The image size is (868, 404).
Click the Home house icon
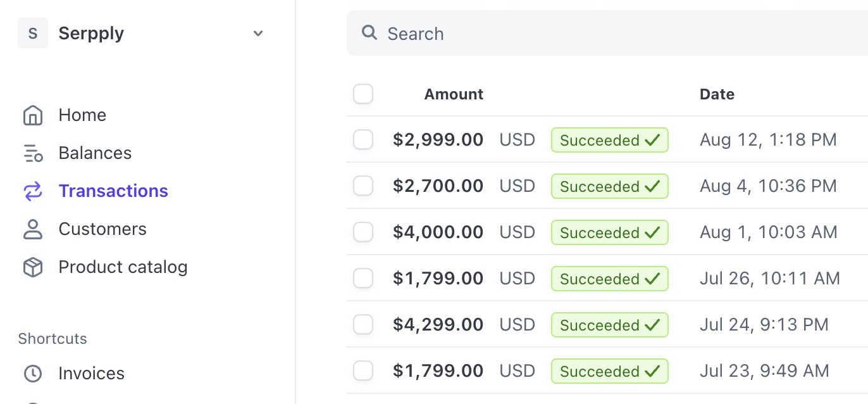tap(32, 115)
